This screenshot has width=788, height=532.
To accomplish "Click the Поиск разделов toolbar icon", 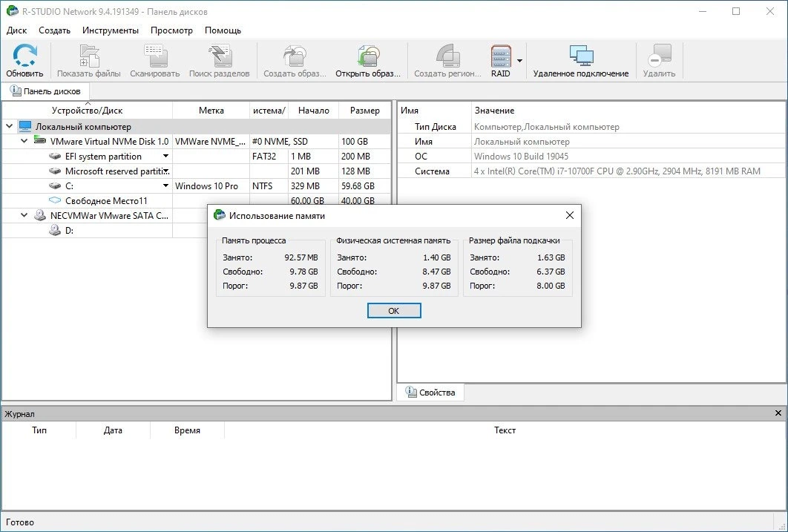I will click(x=219, y=55).
